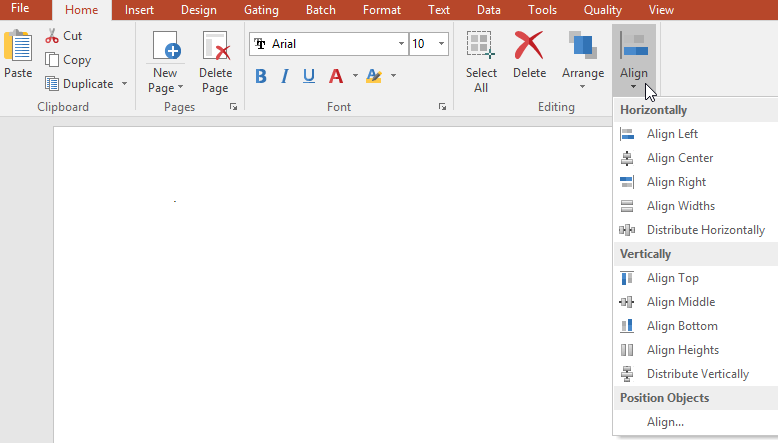The height and width of the screenshot is (443, 778).
Task: Click the red X Delete icon
Action: tap(529, 46)
